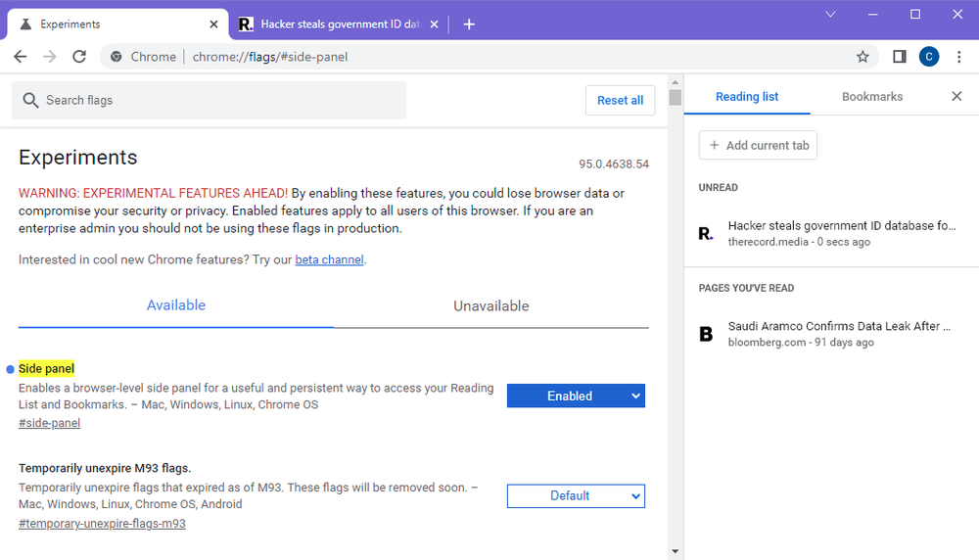Switch to Bookmarks tab in side panel
The width and height of the screenshot is (979, 560).
pyautogui.click(x=871, y=97)
